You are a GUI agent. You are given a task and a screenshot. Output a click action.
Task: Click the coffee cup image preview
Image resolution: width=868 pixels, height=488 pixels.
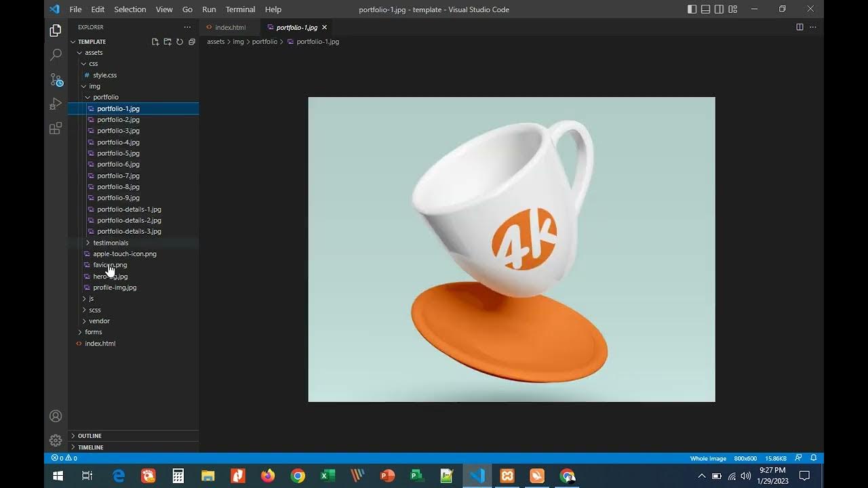[x=511, y=249]
